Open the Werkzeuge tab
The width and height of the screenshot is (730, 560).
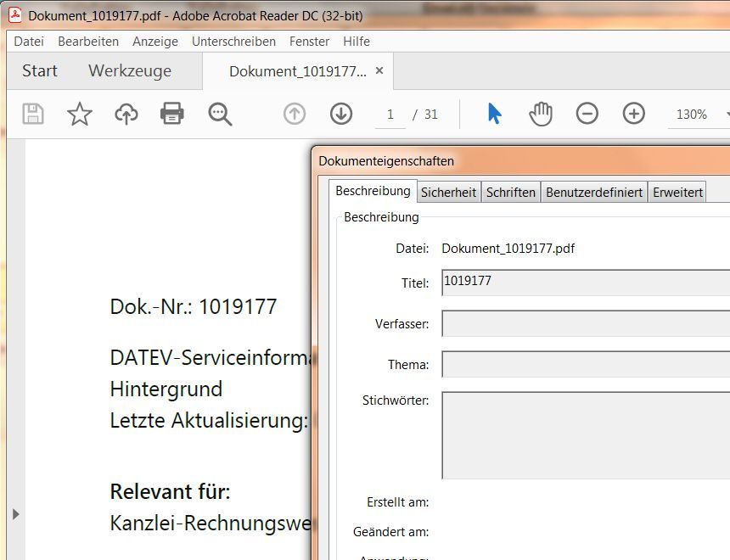(x=130, y=70)
